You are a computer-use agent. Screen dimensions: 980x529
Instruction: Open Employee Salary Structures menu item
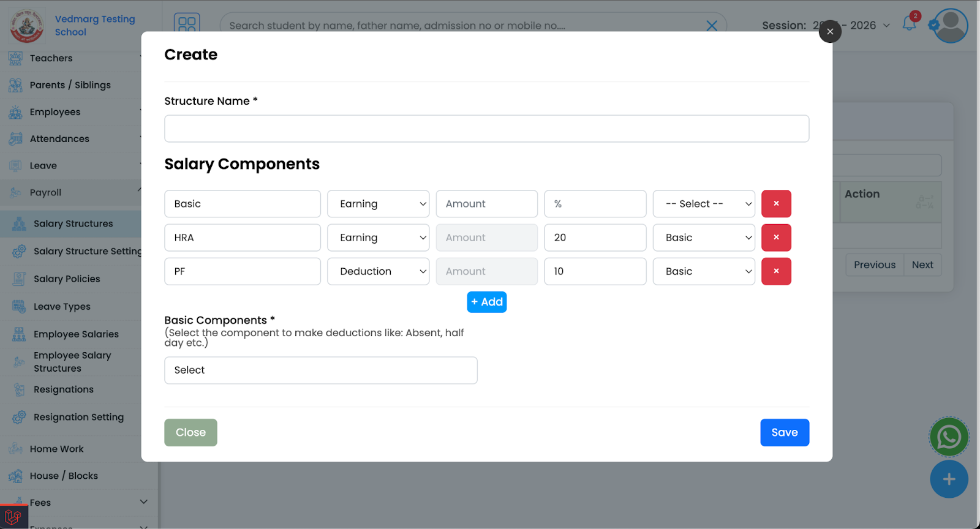point(72,362)
